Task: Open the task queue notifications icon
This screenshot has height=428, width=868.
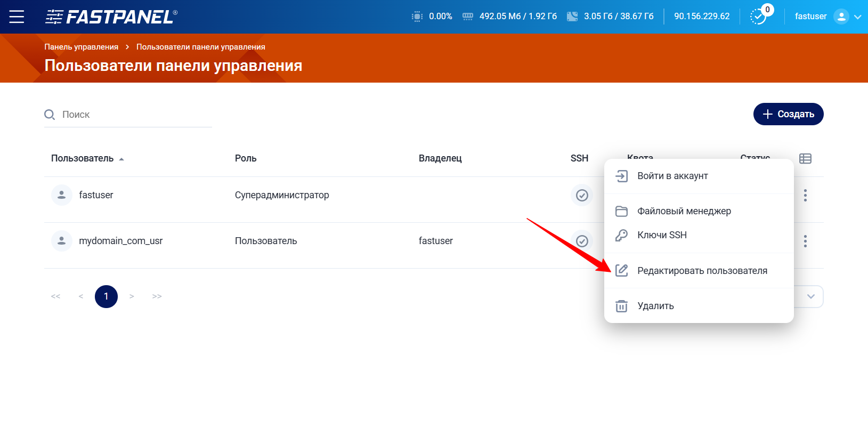Action: (758, 17)
